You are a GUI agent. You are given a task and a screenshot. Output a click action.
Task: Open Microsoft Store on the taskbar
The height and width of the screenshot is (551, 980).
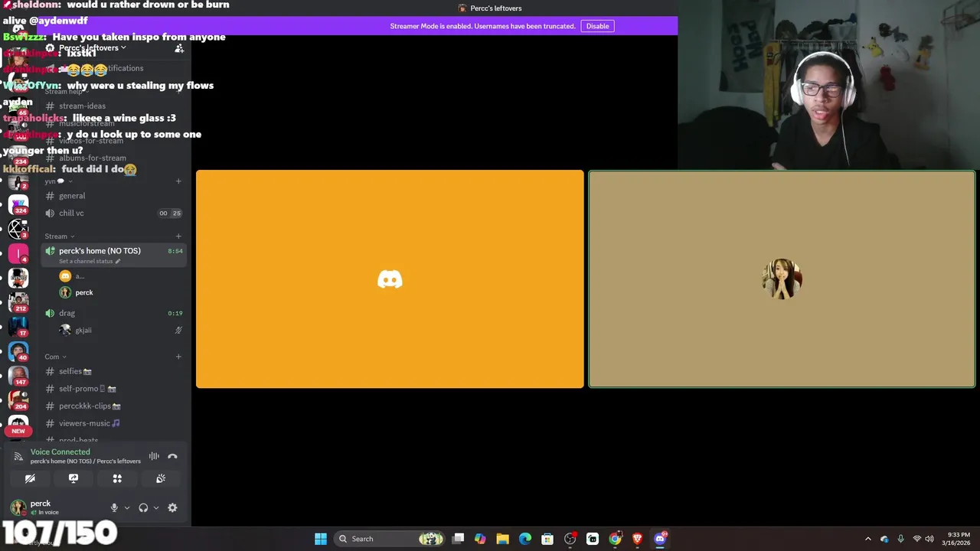pos(547,539)
